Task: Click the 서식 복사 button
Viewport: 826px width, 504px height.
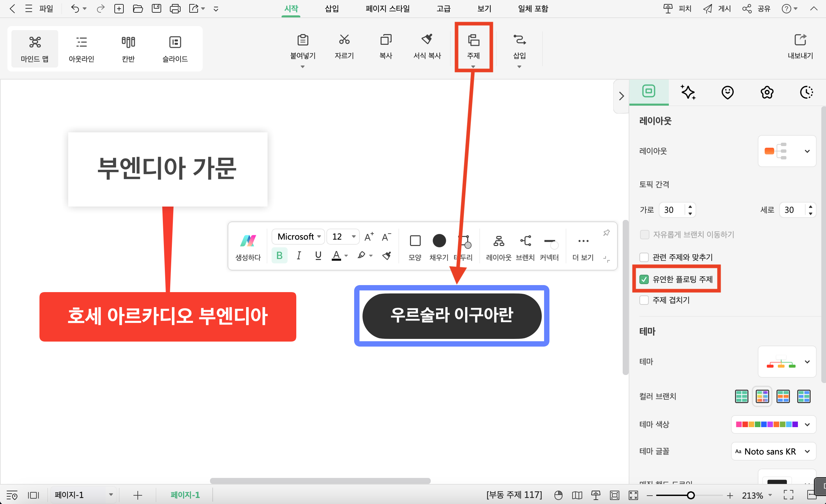Action: (x=427, y=46)
